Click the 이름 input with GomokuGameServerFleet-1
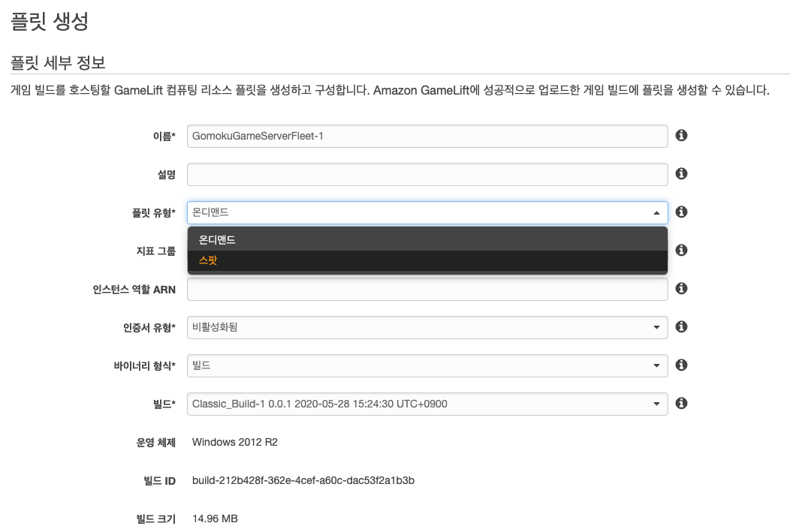The width and height of the screenshot is (790, 532). pos(427,136)
